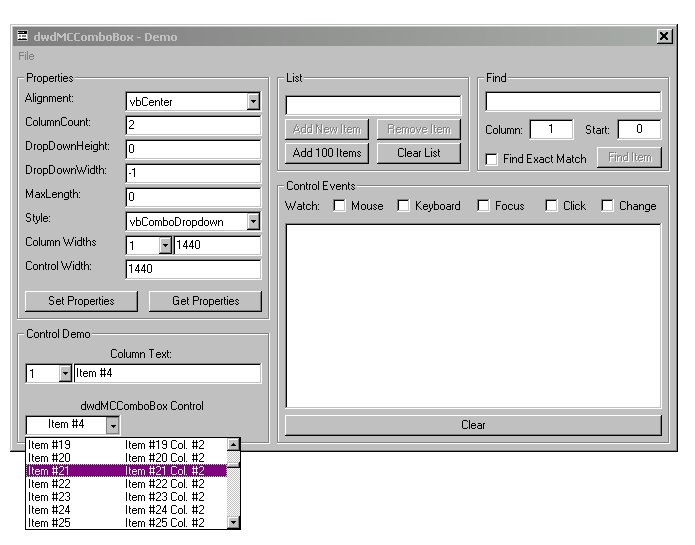
Task: Click the List text input field
Action: (373, 105)
